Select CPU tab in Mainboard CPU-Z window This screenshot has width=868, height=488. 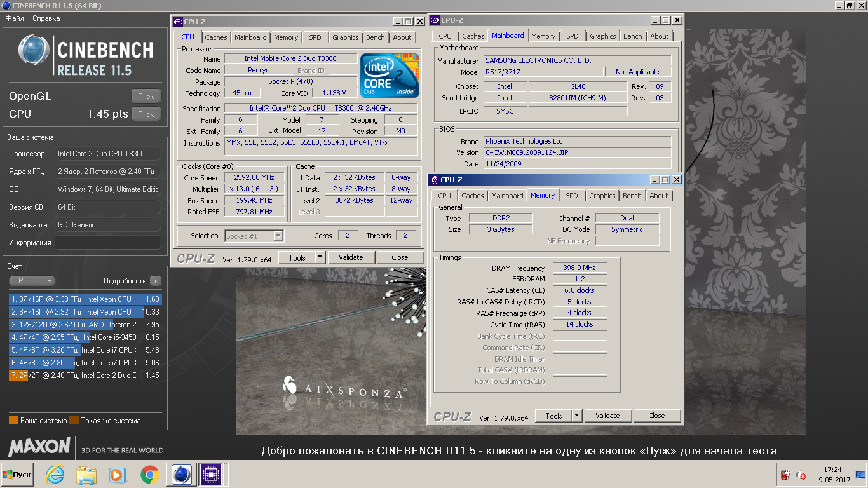(445, 36)
